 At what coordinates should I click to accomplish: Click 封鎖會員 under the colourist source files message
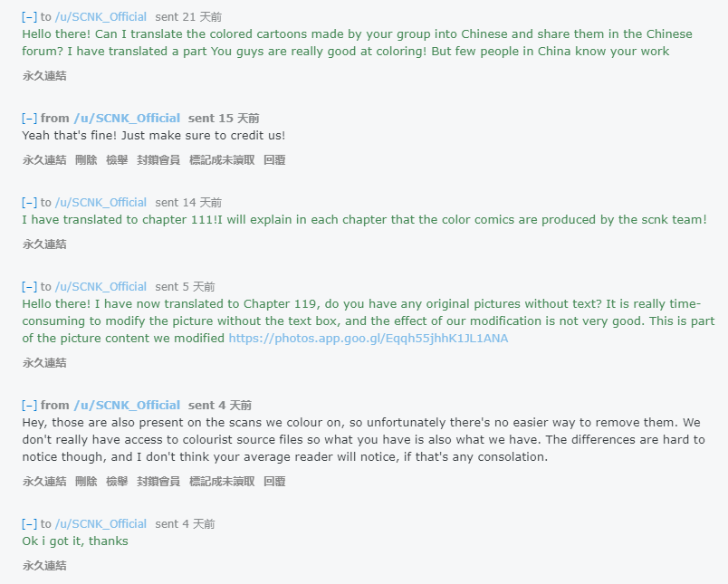(158, 482)
